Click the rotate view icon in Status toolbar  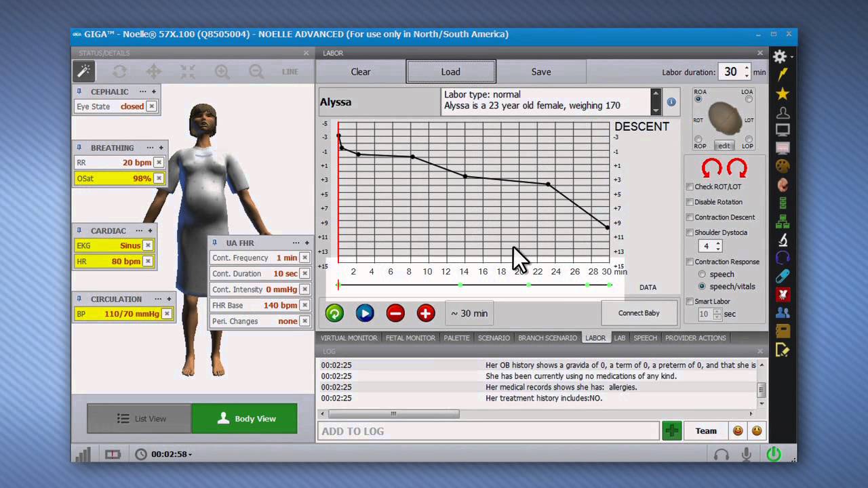[119, 71]
